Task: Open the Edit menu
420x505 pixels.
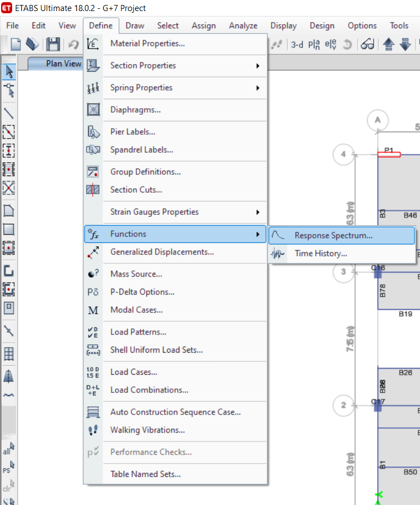Action: [38, 25]
